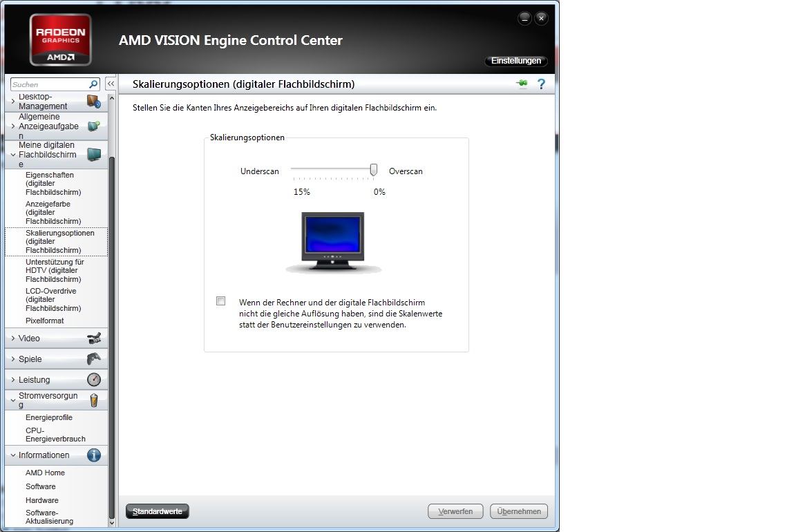Click the sidebar vertical scrollbar thumb

pos(112,338)
